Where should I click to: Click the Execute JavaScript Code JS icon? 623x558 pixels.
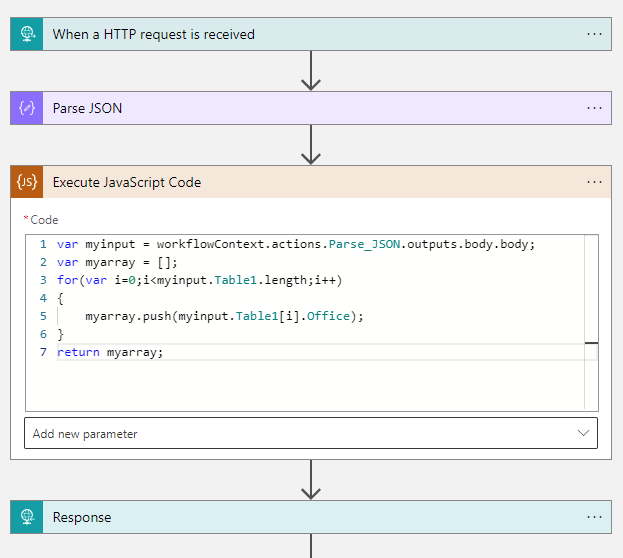[27, 182]
